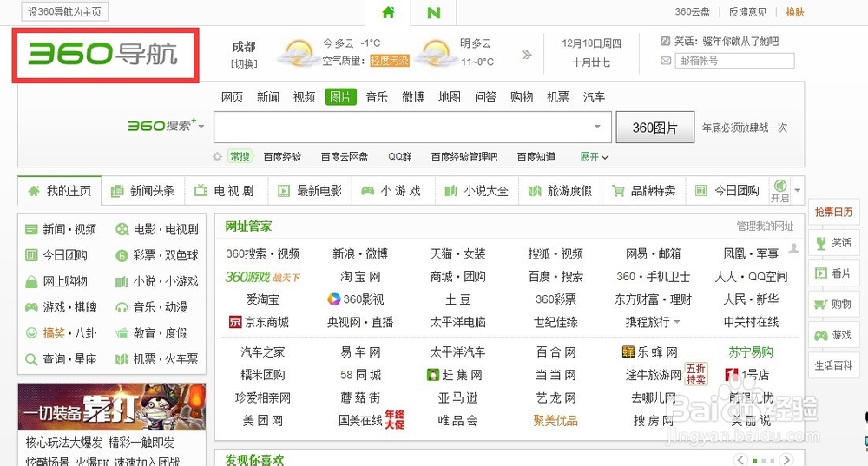
Task: Click the 乐蜂网 icon link
Action: click(628, 352)
